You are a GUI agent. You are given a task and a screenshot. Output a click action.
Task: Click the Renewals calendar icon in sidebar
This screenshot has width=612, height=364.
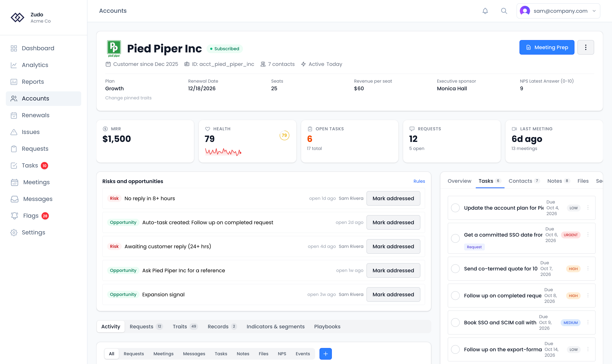pos(14,115)
